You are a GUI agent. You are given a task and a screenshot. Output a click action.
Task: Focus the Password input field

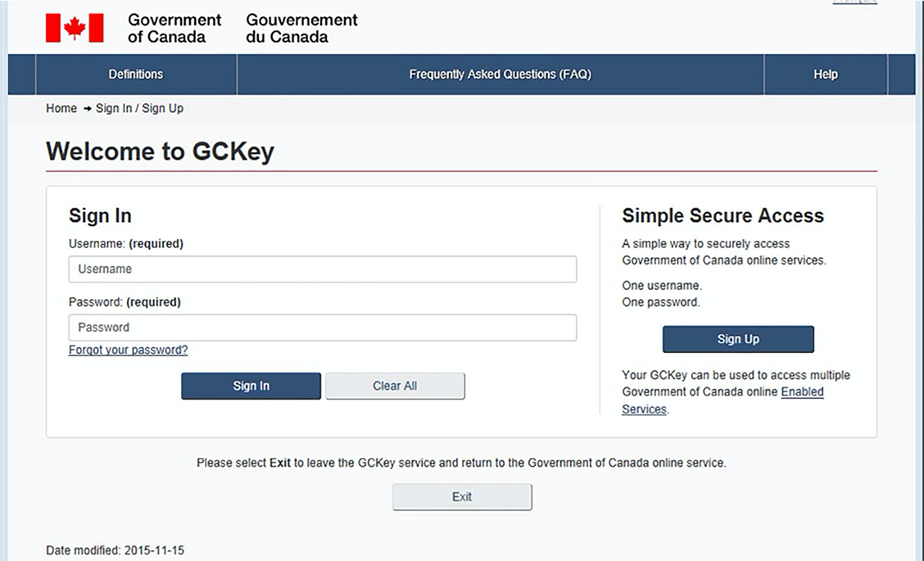coord(322,328)
